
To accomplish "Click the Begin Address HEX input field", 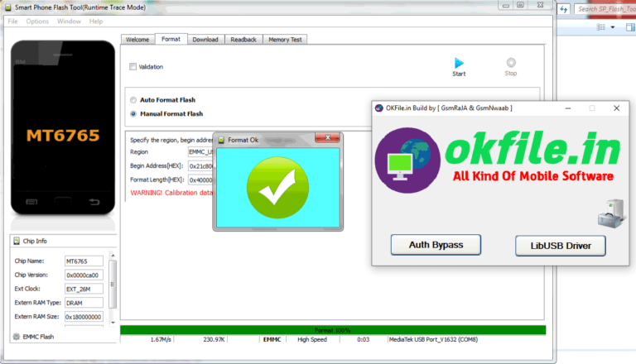I will click(x=200, y=165).
